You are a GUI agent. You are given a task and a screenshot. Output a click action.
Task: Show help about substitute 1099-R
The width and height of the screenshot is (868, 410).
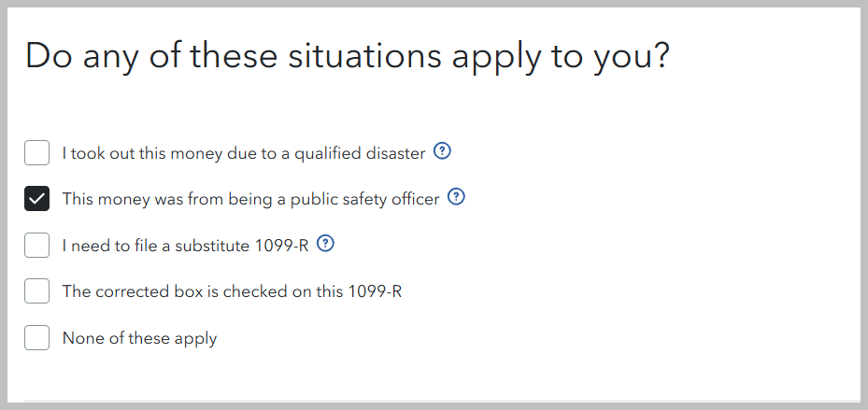[x=325, y=244]
